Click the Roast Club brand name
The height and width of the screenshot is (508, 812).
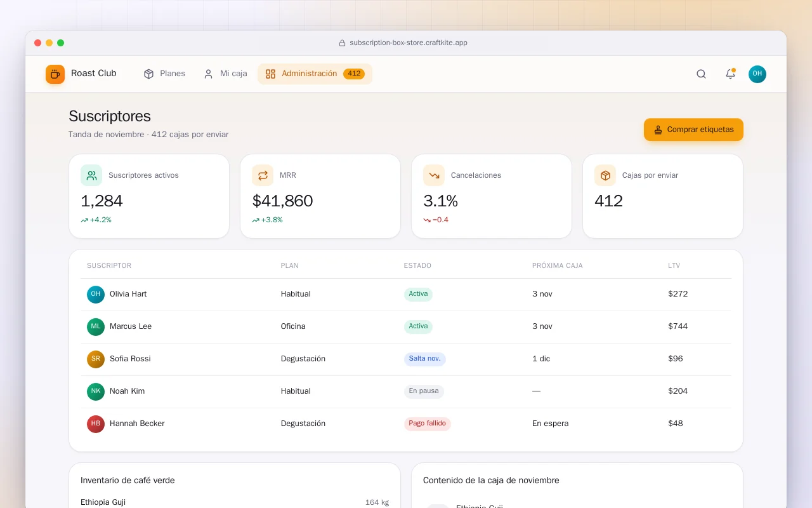(94, 74)
